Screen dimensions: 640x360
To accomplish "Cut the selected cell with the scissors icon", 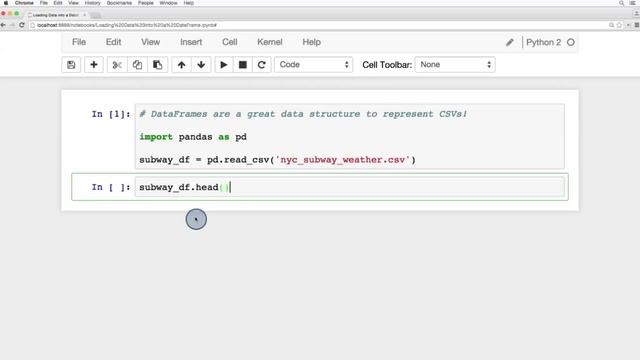I will point(117,64).
